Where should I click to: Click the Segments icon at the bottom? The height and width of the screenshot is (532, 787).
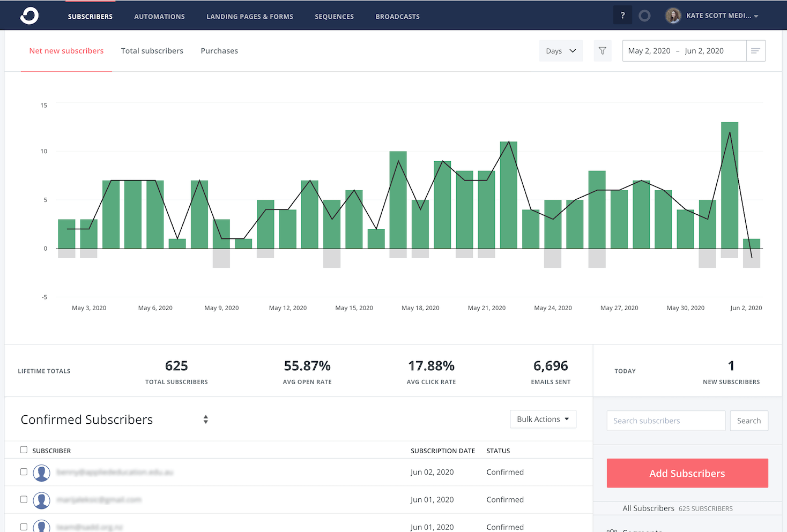point(612,529)
